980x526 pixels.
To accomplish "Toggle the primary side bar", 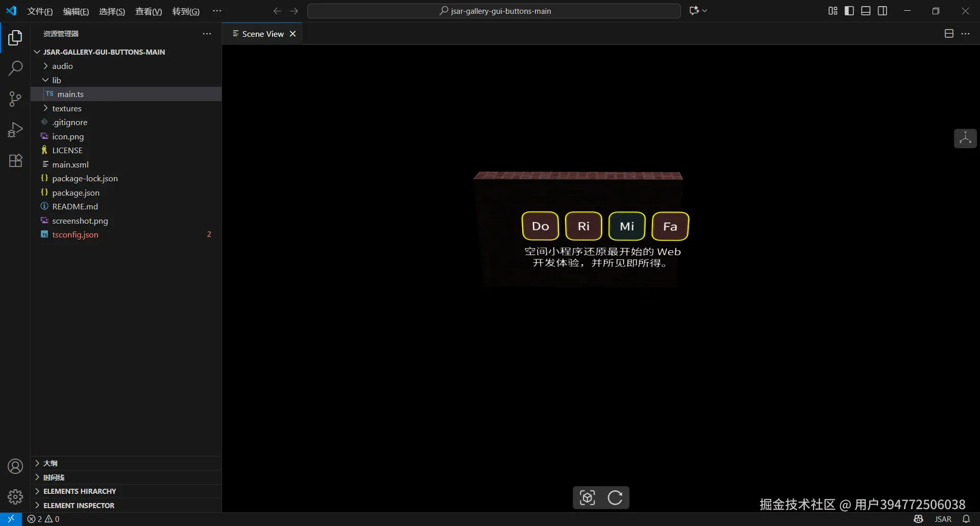I will point(849,11).
